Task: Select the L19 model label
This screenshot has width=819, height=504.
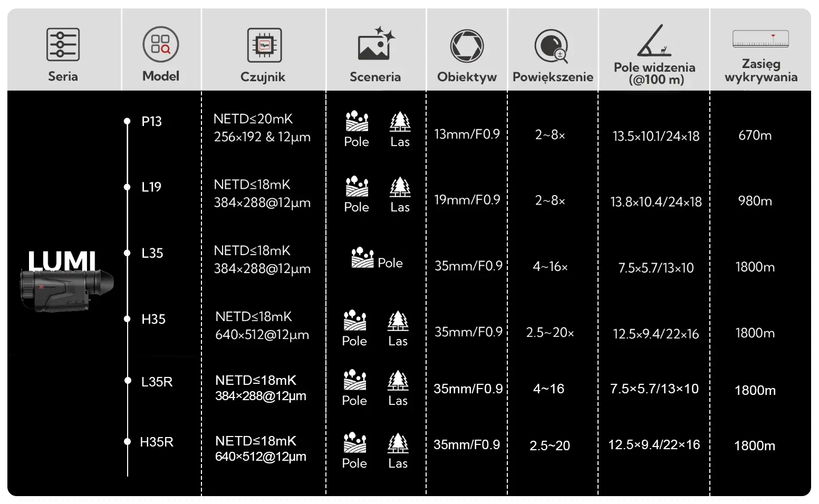Action: point(151,187)
